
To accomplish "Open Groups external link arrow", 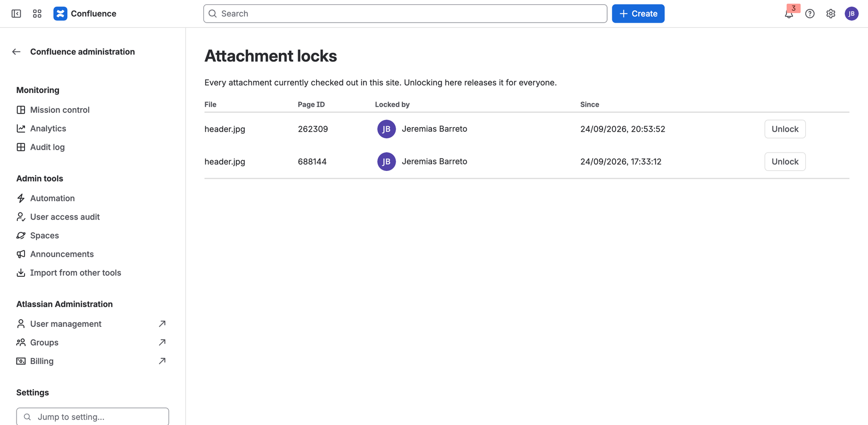I will 162,342.
